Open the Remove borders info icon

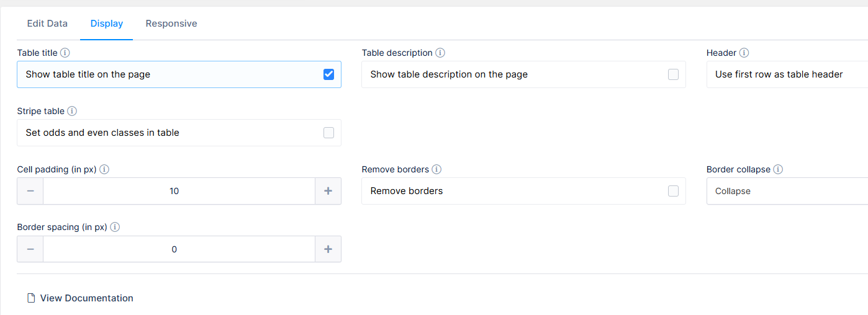[x=436, y=169]
